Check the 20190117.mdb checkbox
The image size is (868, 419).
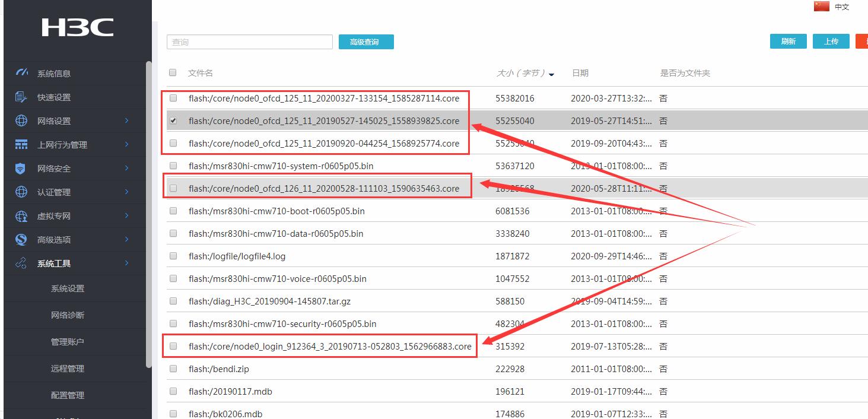[173, 391]
